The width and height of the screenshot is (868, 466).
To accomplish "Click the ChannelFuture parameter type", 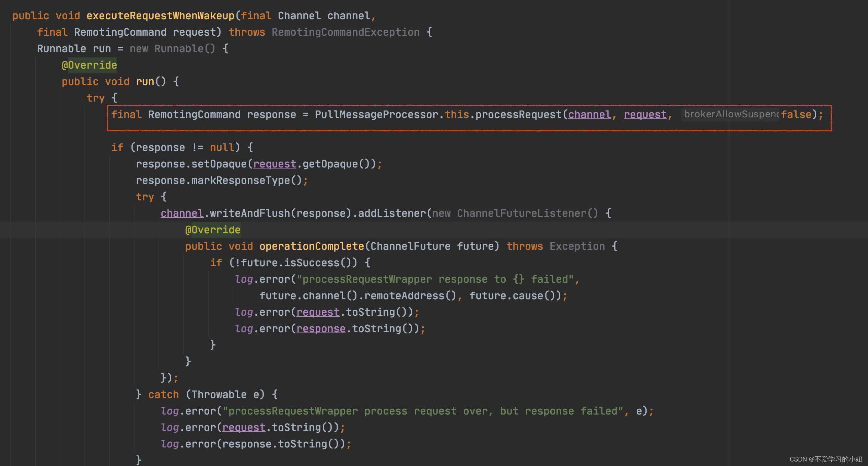I will (410, 246).
